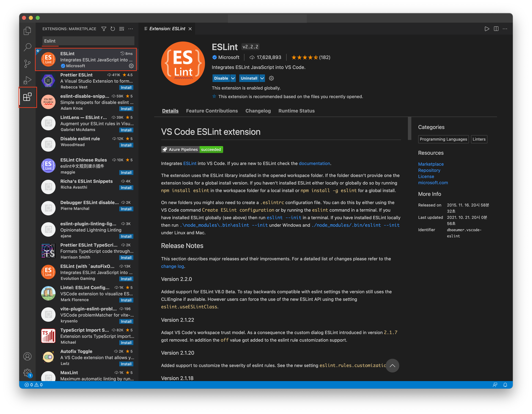The width and height of the screenshot is (532, 414).
Task: Click the notifications bell in status bar
Action: tap(505, 385)
